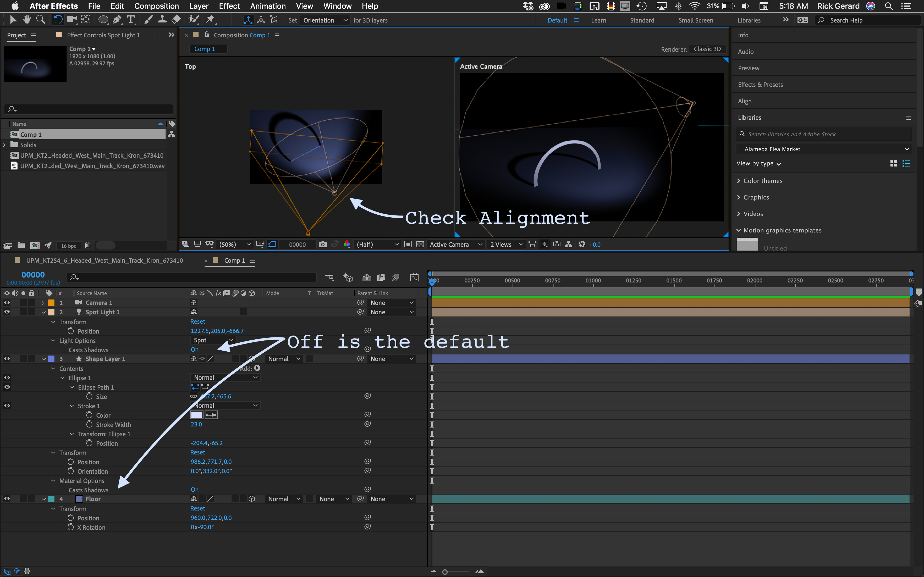
Task: Switch to the Effect Controls Spot Light 1 tab
Action: [x=103, y=35]
